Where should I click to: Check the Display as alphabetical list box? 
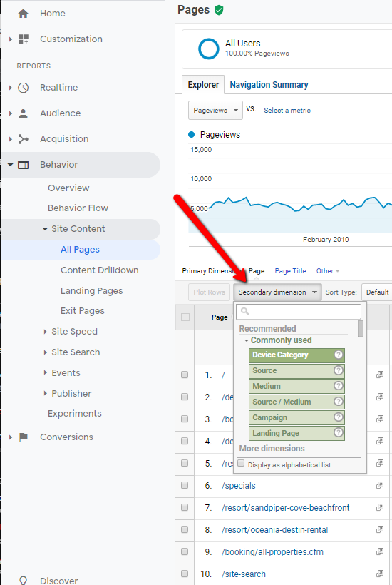(x=241, y=464)
